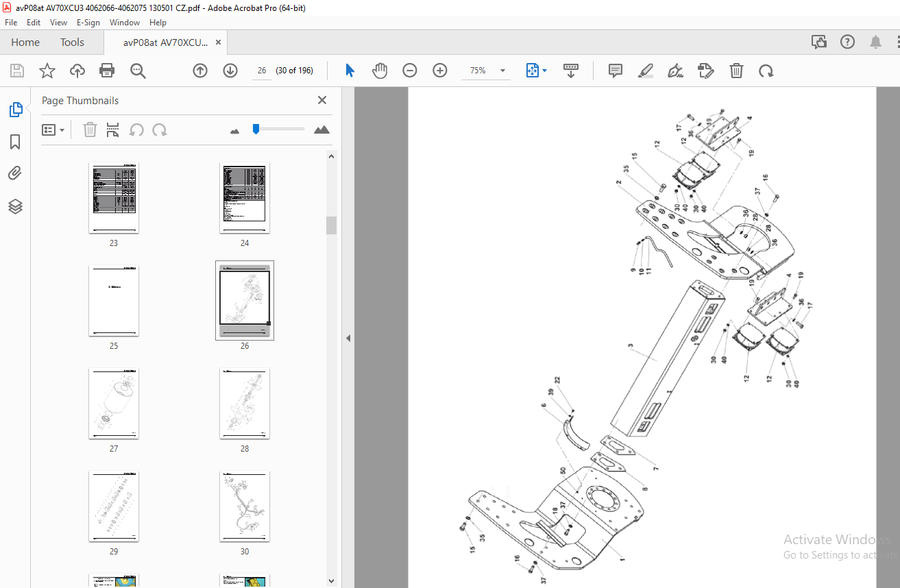Close the Page Thumbnails panel
The image size is (900, 588).
pos(322,100)
